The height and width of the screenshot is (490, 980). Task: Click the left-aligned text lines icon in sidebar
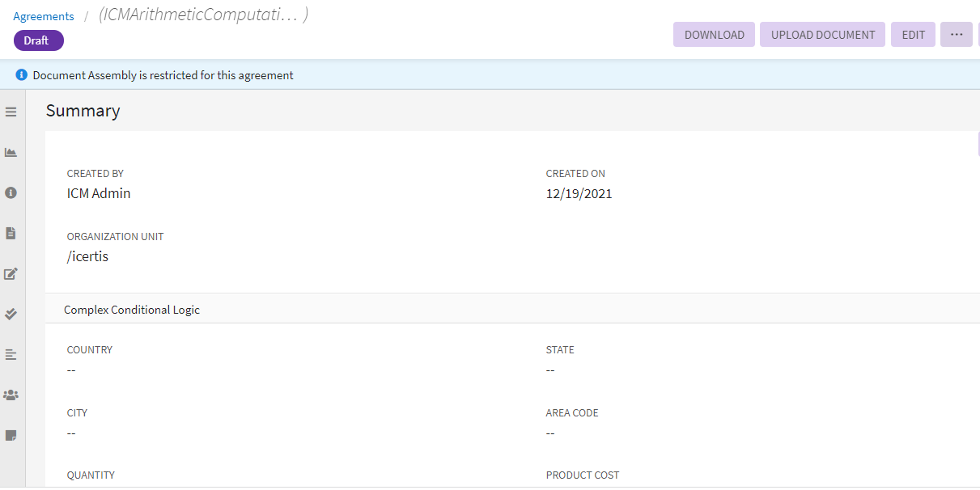[x=11, y=354]
